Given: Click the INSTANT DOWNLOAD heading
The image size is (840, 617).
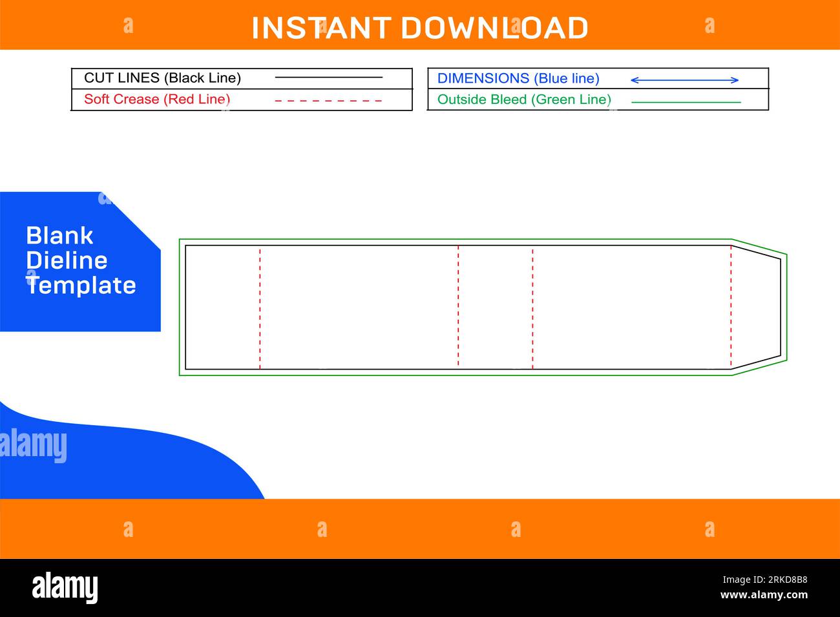Looking at the screenshot, I should tap(419, 28).
